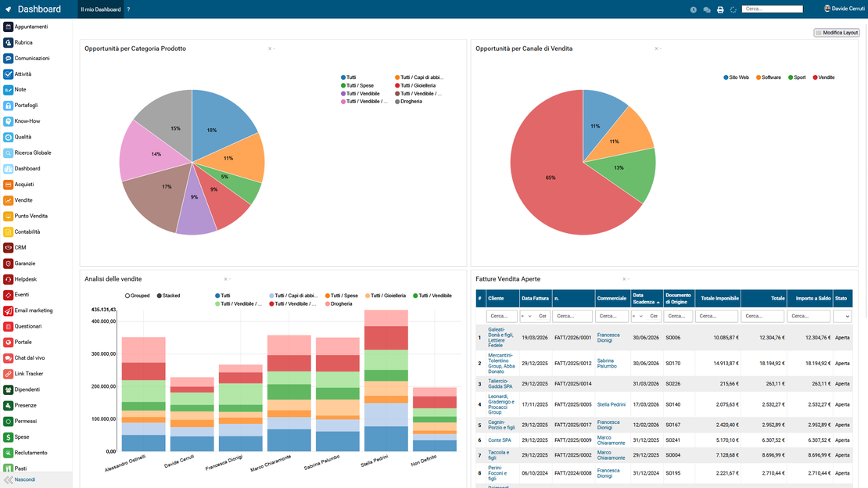This screenshot has height=488, width=868.
Task: Open Punto Vendita module
Action: coord(26,216)
